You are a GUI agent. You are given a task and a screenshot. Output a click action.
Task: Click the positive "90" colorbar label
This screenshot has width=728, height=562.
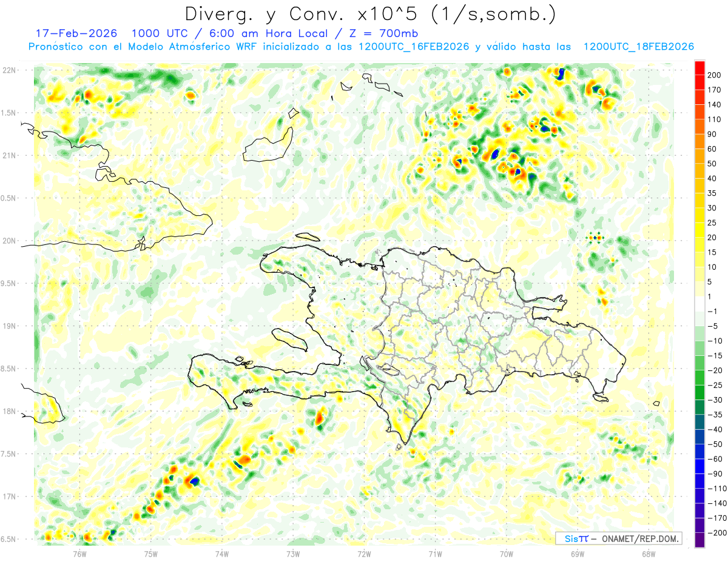(712, 134)
